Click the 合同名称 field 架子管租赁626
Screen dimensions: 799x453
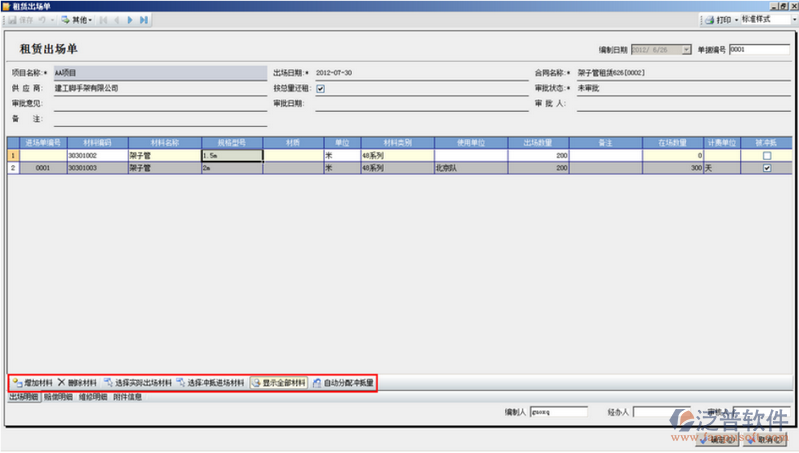click(683, 73)
